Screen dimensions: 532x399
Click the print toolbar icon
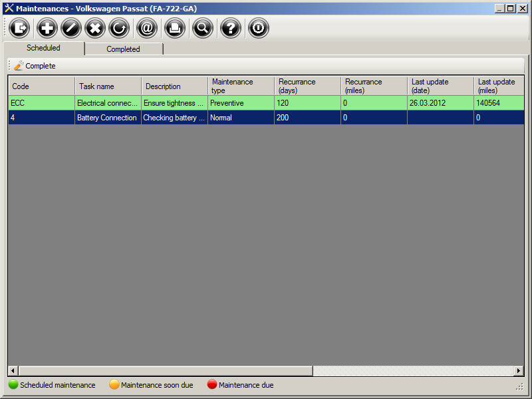(x=174, y=28)
